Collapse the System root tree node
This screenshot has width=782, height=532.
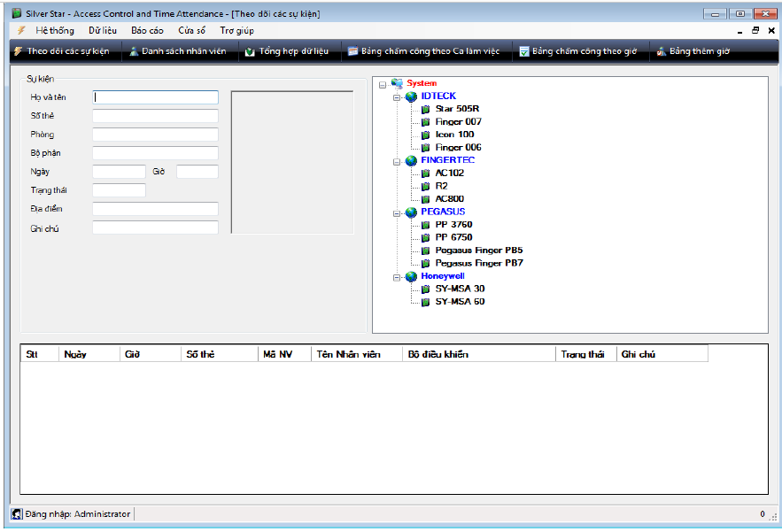(382, 84)
